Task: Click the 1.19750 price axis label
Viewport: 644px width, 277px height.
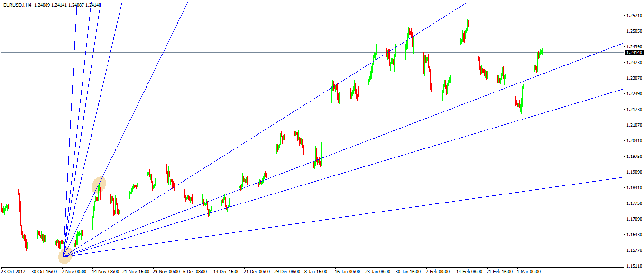Action: click(634, 157)
